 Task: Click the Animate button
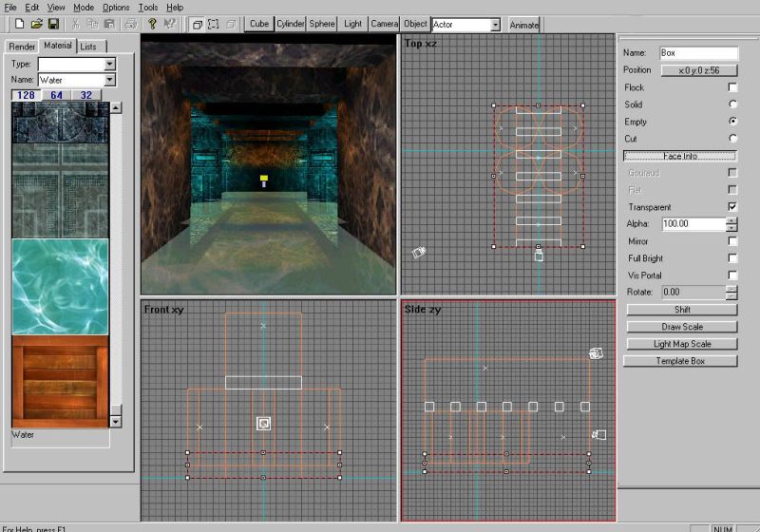pyautogui.click(x=523, y=25)
